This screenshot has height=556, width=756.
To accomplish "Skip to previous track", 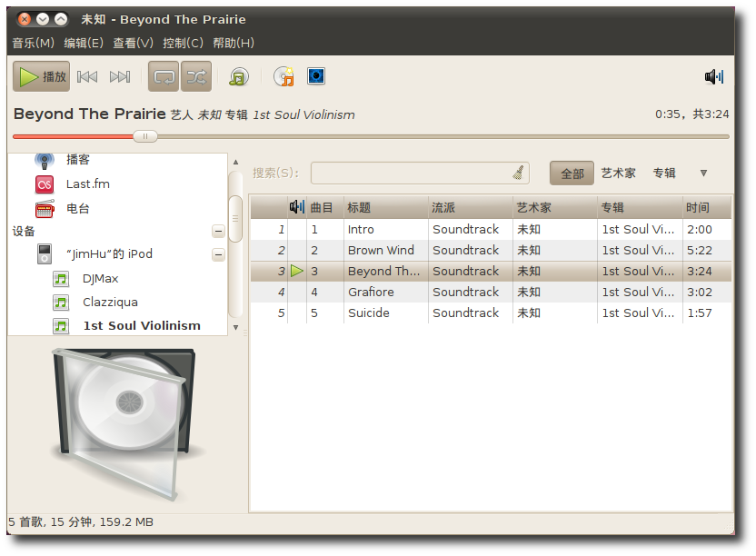I will 87,76.
